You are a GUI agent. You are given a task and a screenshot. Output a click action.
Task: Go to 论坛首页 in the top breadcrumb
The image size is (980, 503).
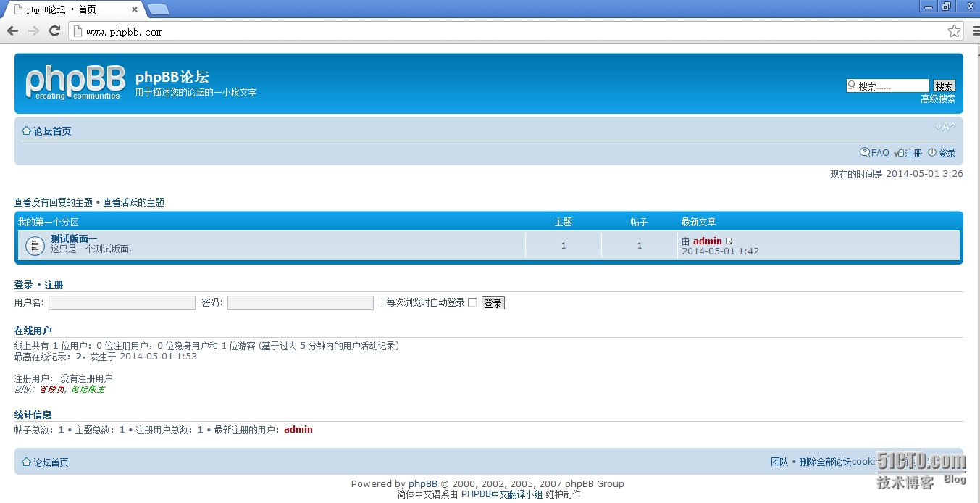coord(52,131)
